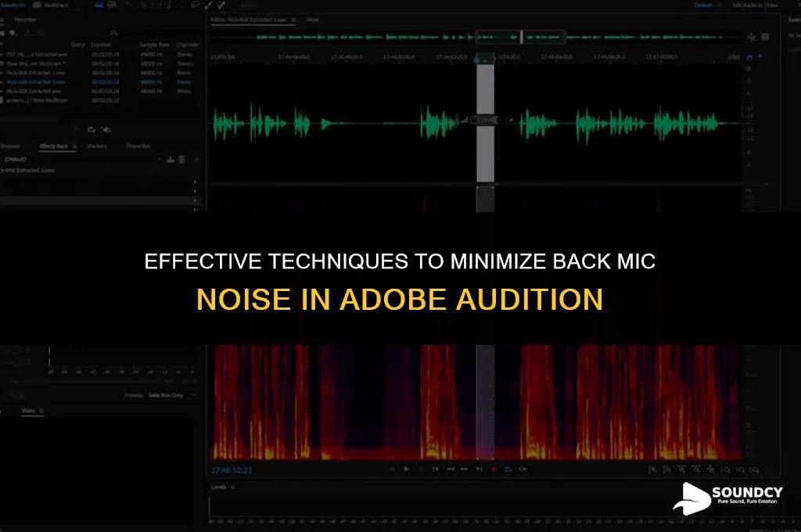Toggle the Spectral Frequency Display icon
Screen dimensions: 801x532
99,5
